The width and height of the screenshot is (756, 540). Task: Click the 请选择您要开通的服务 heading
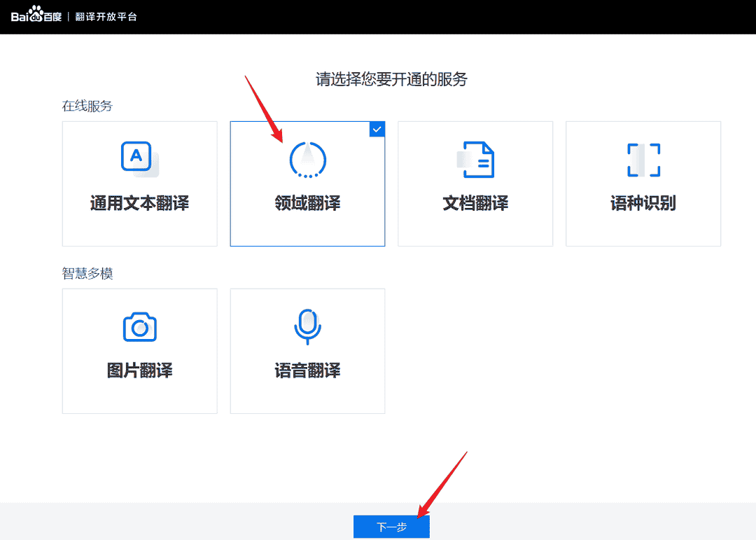tap(391, 80)
